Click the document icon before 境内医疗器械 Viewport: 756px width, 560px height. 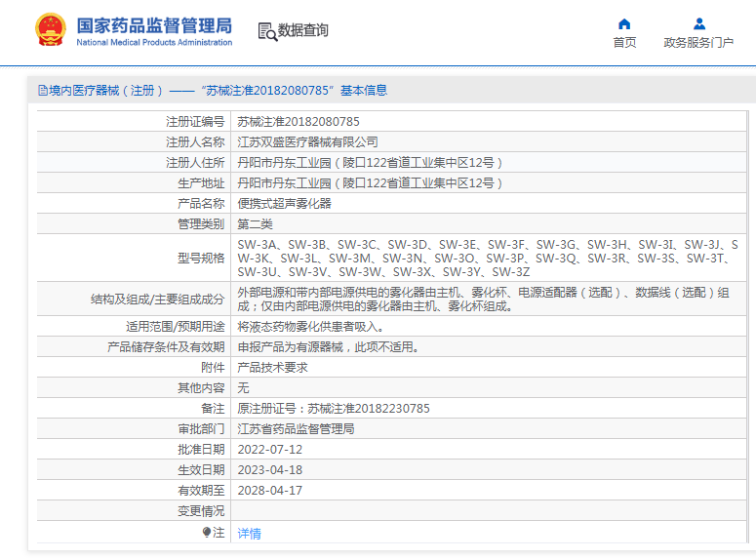tap(42, 91)
